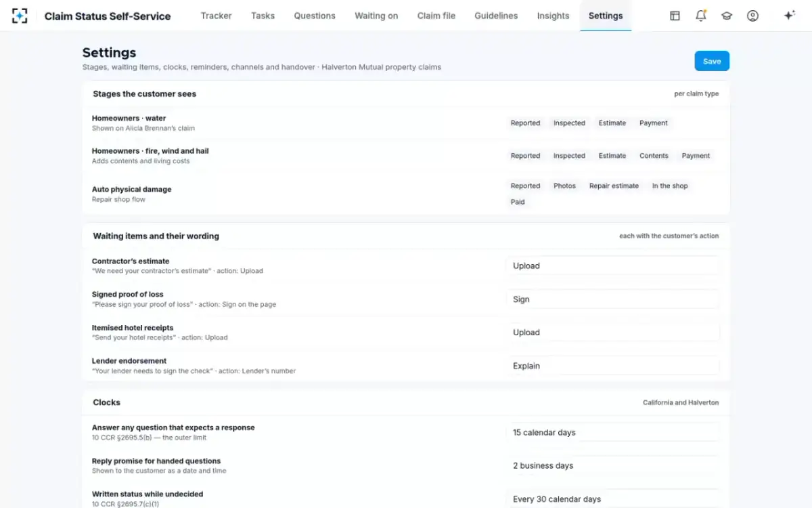The width and height of the screenshot is (812, 508).
Task: Click the Claim Status Self-Service title
Action: click(108, 16)
